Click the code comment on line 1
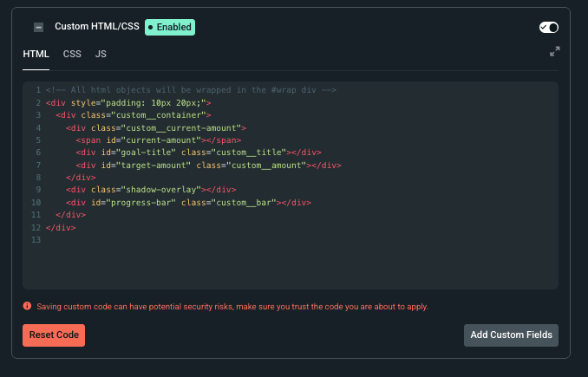 (191, 90)
